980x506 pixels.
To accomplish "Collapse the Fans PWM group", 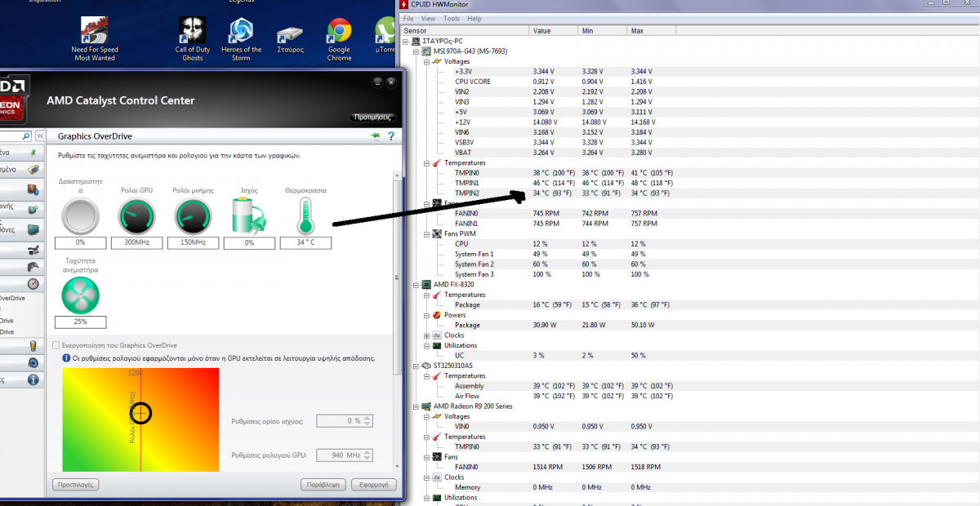I will click(x=427, y=233).
